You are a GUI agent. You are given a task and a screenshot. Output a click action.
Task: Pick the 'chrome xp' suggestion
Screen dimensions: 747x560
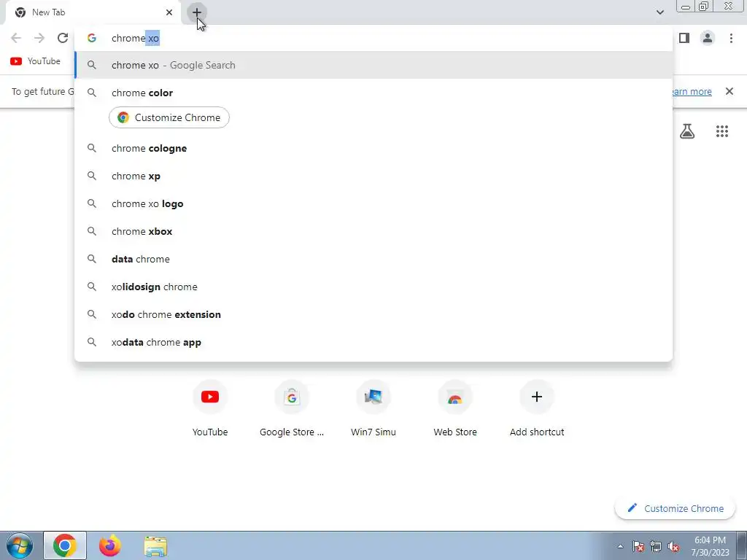coord(373,176)
